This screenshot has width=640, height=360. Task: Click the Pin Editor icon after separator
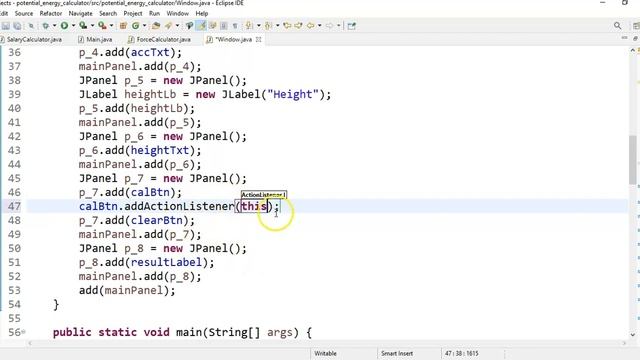point(351,26)
